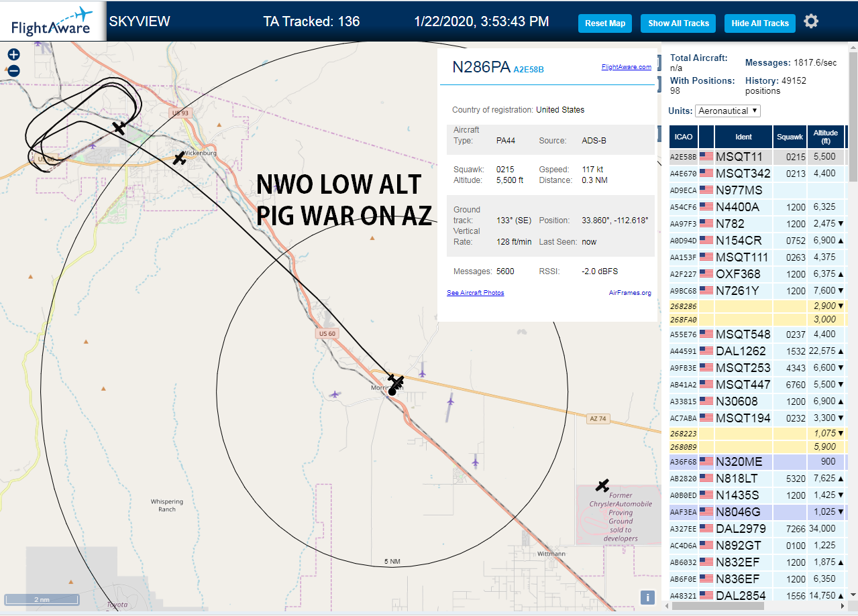This screenshot has width=858, height=616.
Task: Sort table by Squawk column
Action: (790, 136)
